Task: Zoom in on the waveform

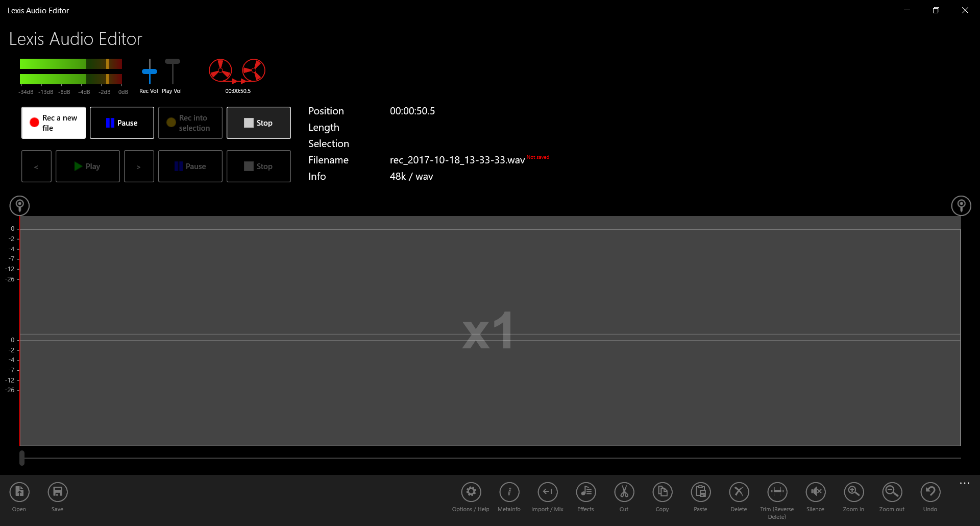Action: pos(853,492)
